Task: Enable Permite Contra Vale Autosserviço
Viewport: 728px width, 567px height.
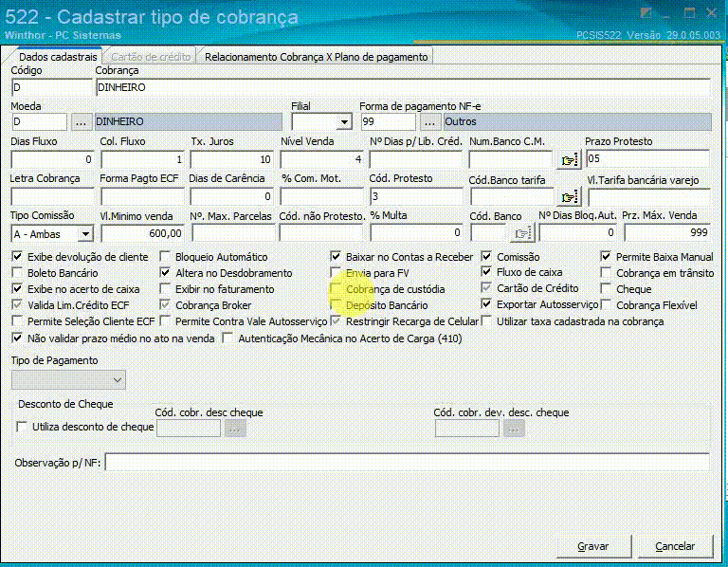Action: 165,320
